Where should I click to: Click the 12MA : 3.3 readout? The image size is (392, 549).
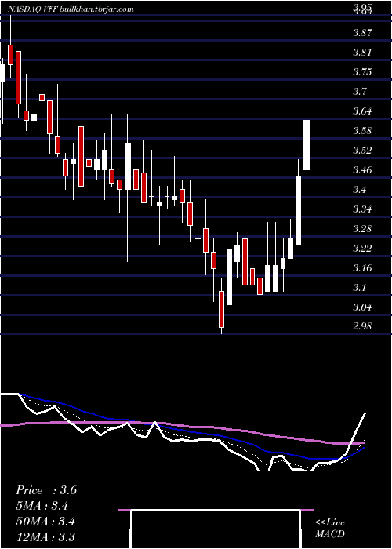(x=45, y=536)
